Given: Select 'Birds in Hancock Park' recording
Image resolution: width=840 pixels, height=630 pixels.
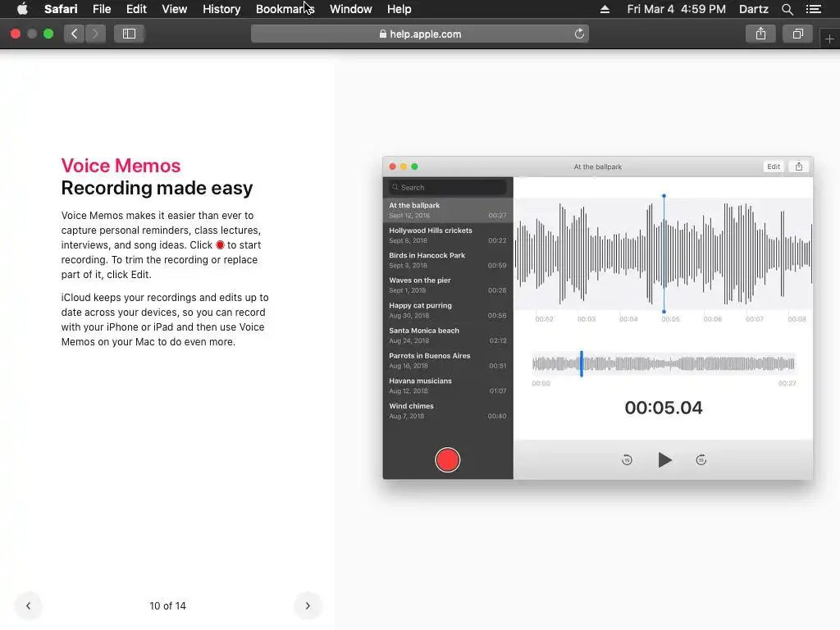Looking at the screenshot, I should (x=448, y=260).
